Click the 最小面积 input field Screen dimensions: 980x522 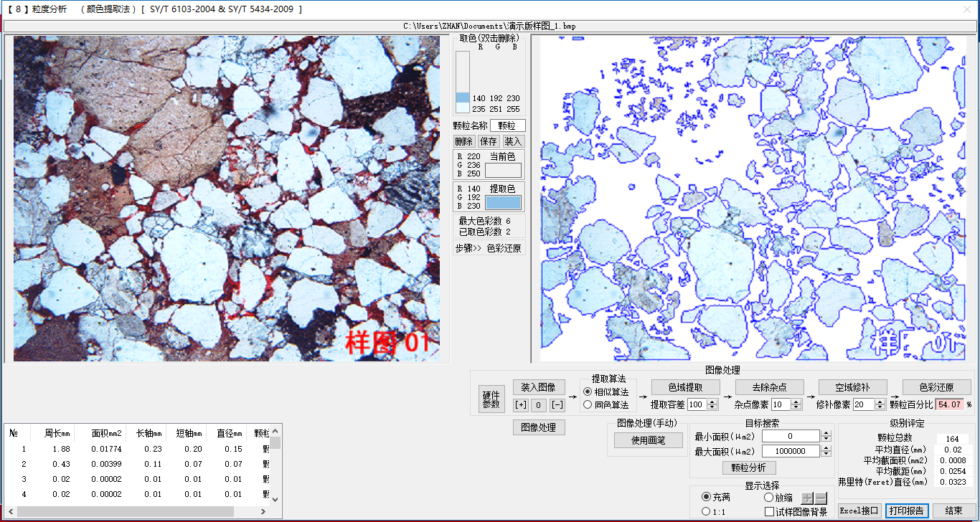tap(790, 436)
